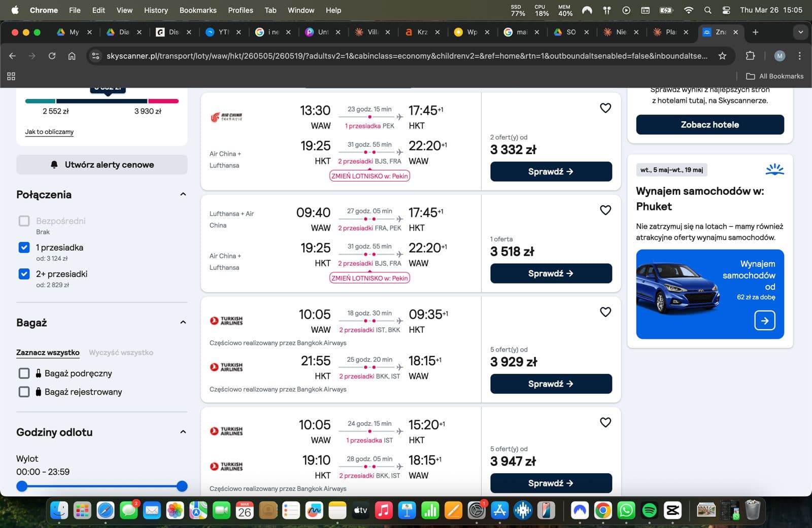Open the Bookmarks menu in menu bar
This screenshot has width=812, height=528.
(x=198, y=10)
